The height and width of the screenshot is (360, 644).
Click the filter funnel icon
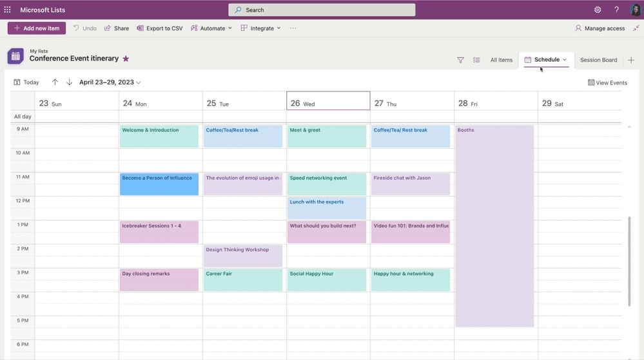point(460,60)
